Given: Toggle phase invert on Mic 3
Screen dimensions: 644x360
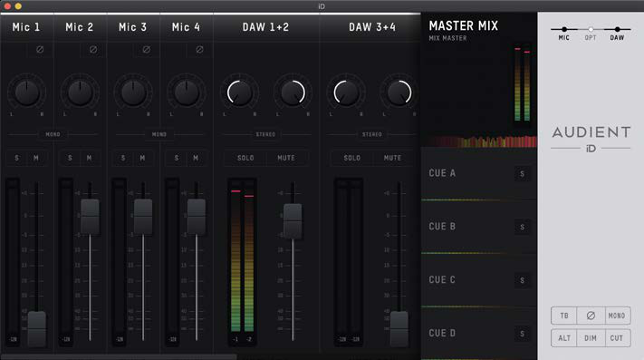Looking at the screenshot, I should coord(146,50).
